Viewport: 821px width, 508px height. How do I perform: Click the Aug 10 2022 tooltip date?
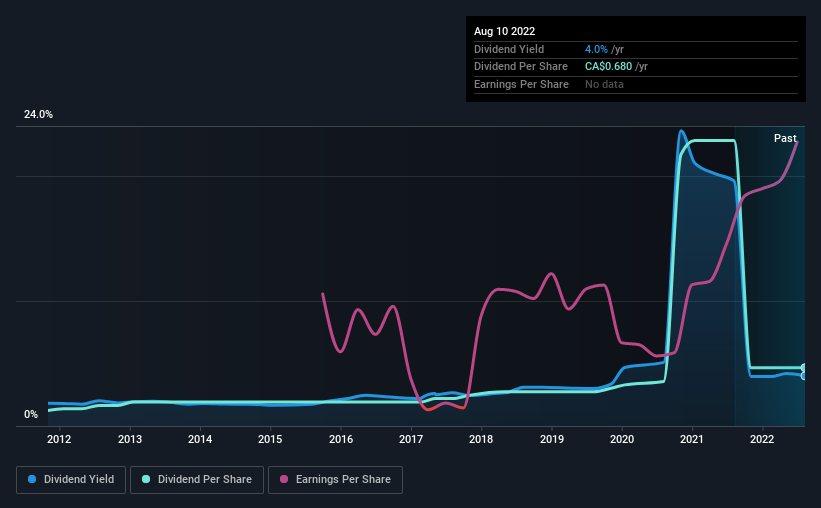coord(505,31)
